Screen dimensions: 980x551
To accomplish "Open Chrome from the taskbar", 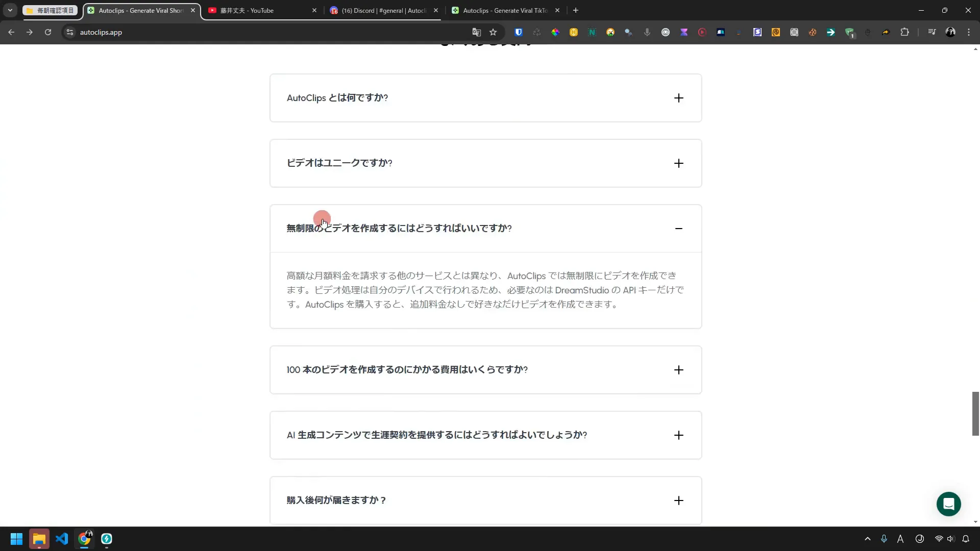I will (85, 539).
